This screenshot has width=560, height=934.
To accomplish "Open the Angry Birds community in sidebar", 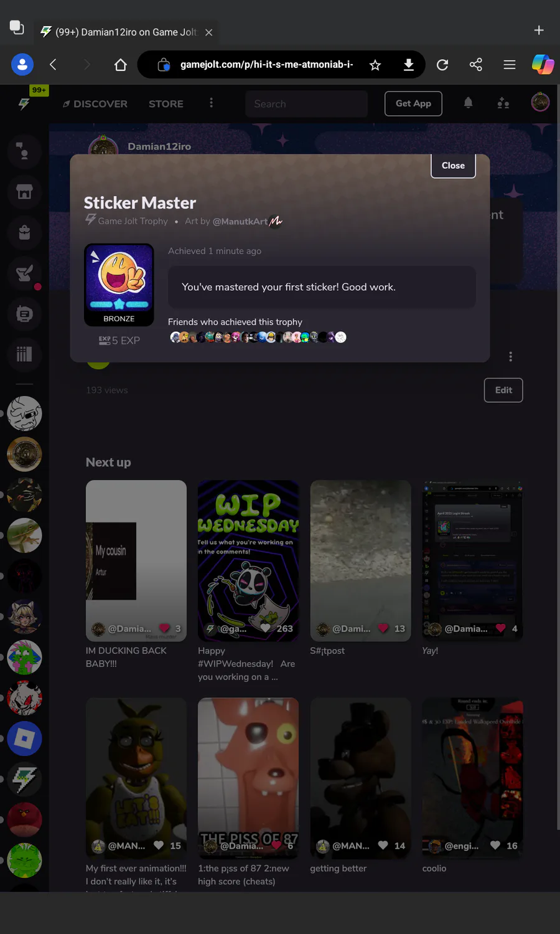I will pos(24,819).
